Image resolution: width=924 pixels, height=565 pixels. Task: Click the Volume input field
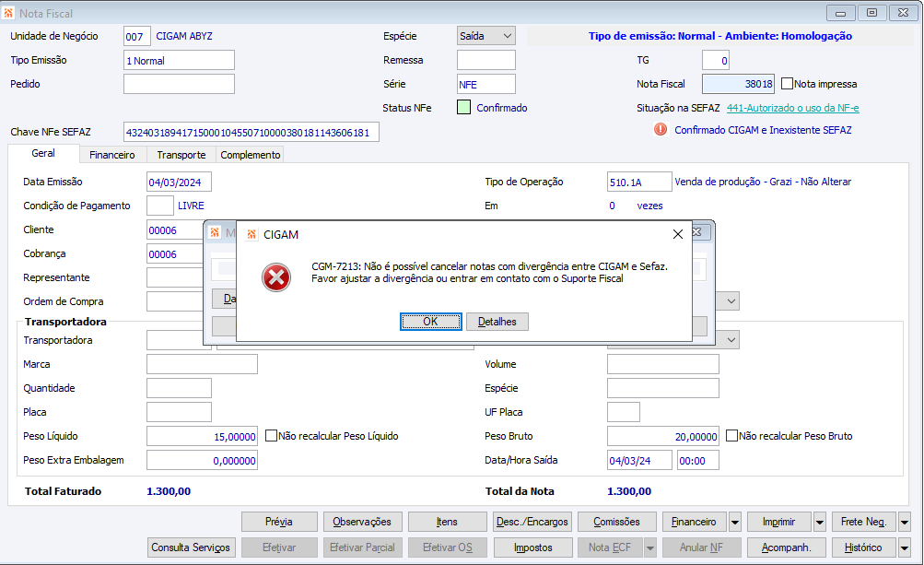click(663, 364)
